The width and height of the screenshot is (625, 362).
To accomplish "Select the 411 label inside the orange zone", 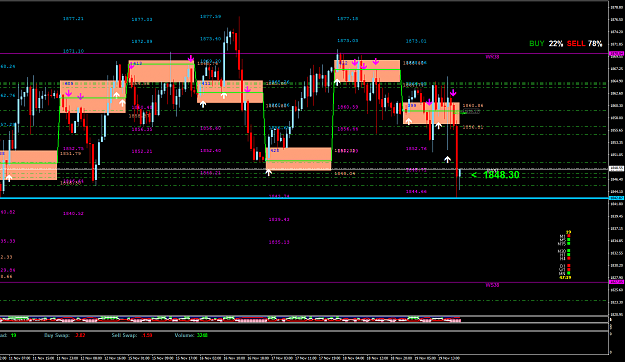I will pyautogui.click(x=206, y=84).
